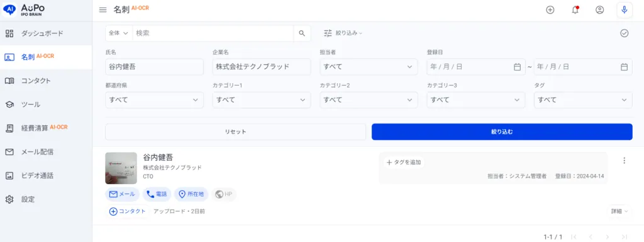Open the notifications bell
644x242 pixels.
(x=575, y=10)
